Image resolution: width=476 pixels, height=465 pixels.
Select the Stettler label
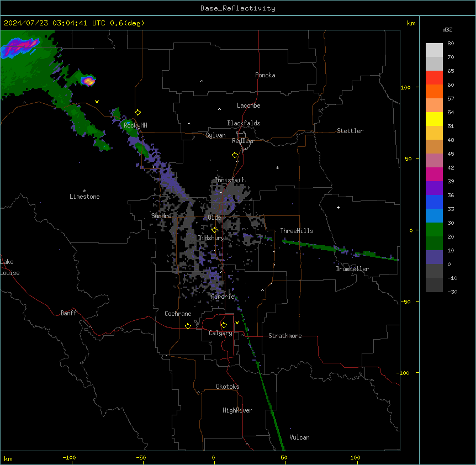click(x=350, y=131)
